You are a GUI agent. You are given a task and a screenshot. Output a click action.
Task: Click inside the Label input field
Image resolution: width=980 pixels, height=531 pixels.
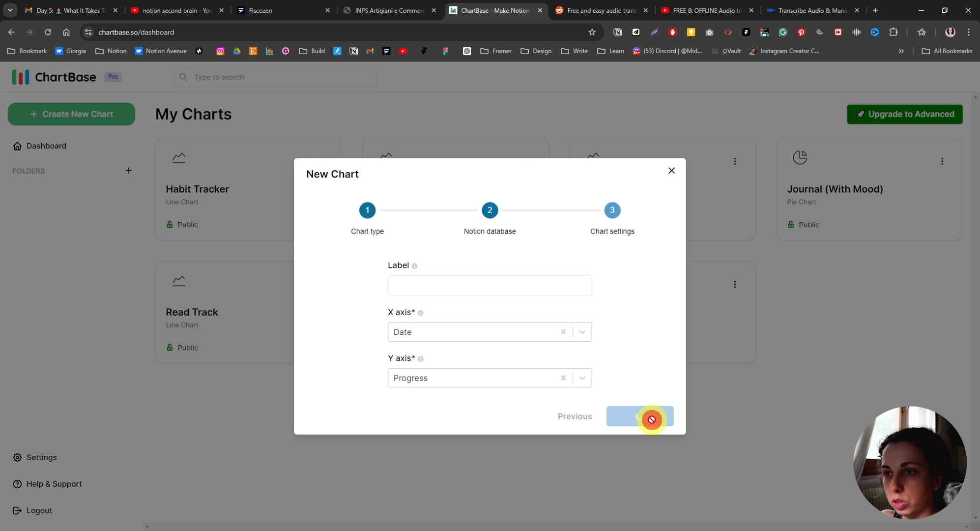point(490,285)
